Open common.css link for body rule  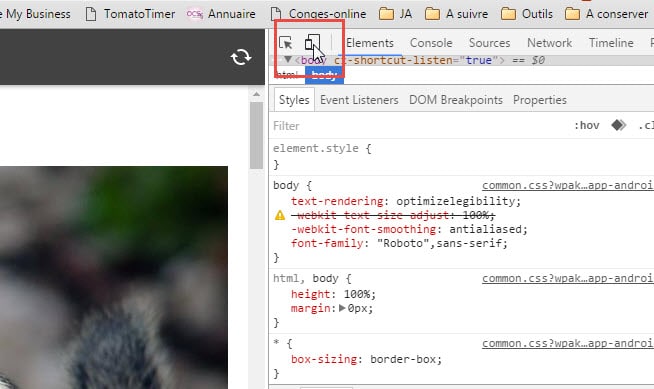pos(568,185)
